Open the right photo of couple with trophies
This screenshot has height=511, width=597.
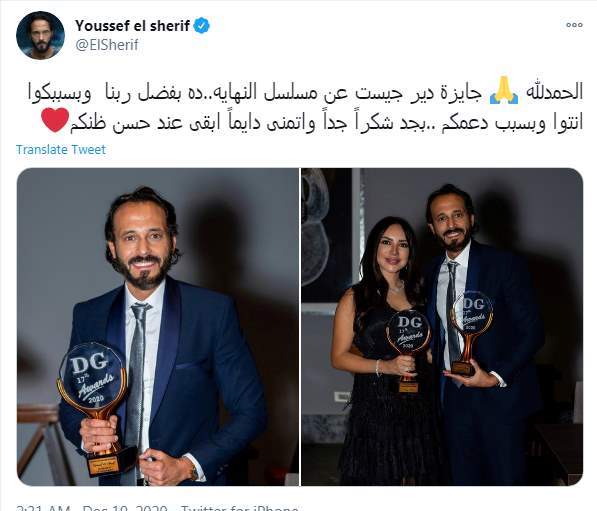point(442,327)
